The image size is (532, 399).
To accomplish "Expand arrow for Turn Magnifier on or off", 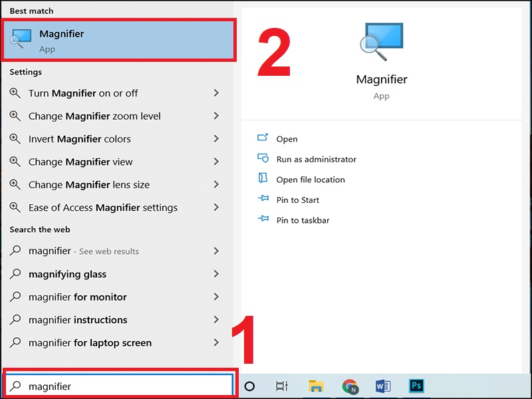I will (216, 92).
